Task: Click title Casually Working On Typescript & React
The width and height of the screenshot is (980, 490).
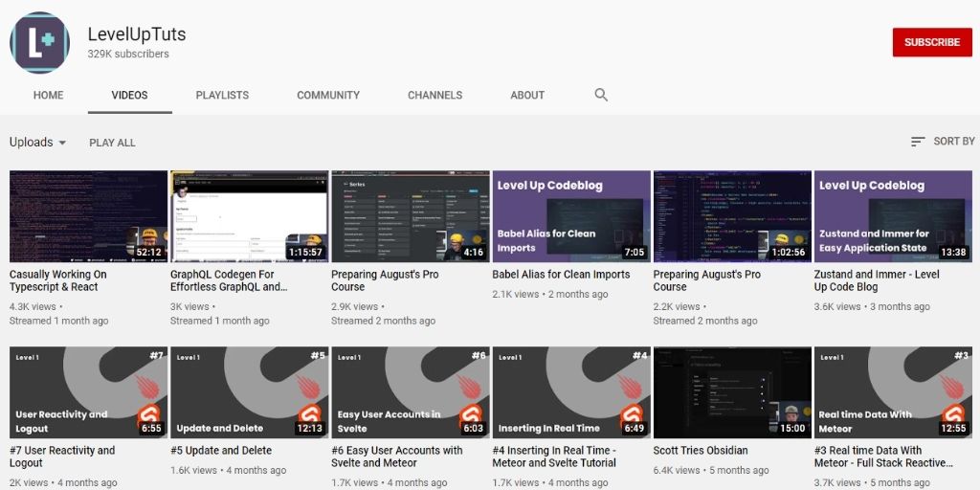Action: click(x=58, y=280)
